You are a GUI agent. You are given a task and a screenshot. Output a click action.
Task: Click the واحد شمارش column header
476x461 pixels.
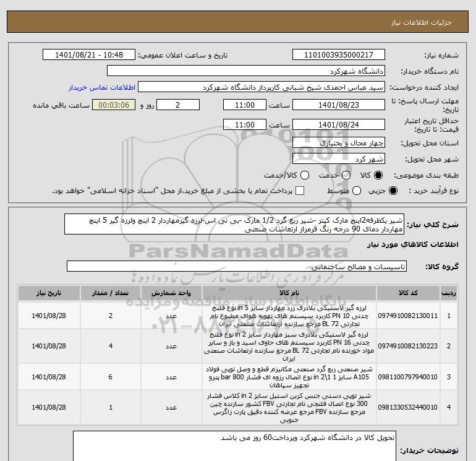(171, 293)
